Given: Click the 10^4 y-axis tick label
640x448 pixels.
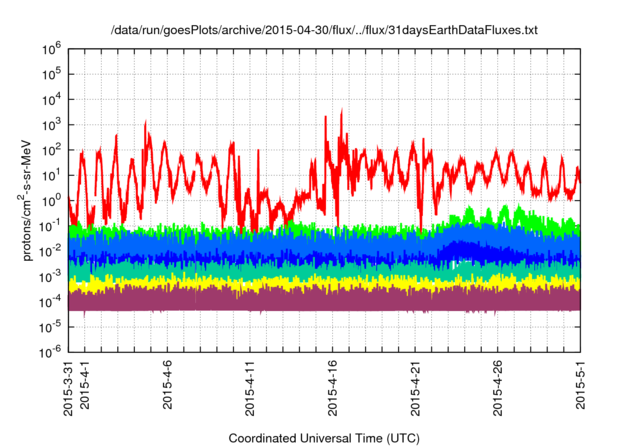Looking at the screenshot, I should 52,100.
